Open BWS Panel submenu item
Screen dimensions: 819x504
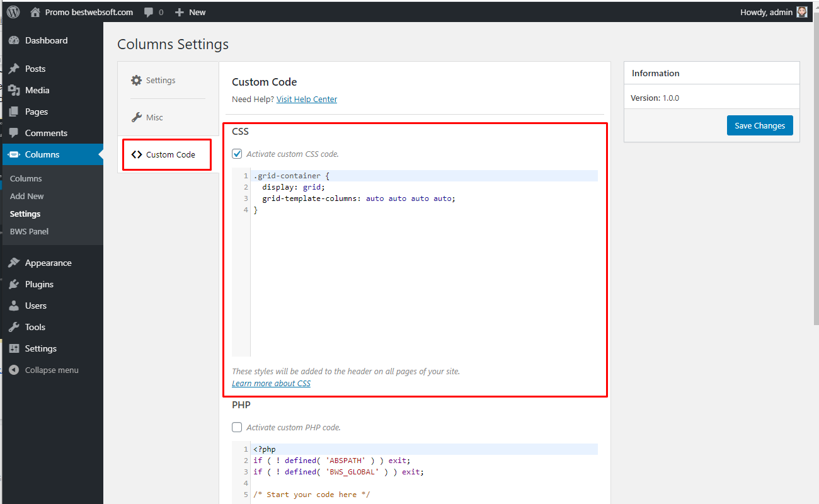[x=29, y=231]
